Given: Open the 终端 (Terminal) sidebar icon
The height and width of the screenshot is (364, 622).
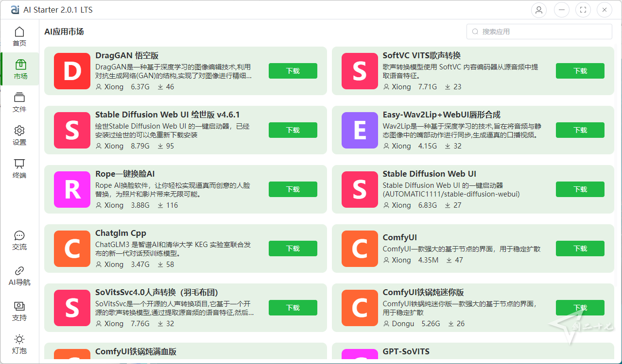Looking at the screenshot, I should [x=19, y=168].
